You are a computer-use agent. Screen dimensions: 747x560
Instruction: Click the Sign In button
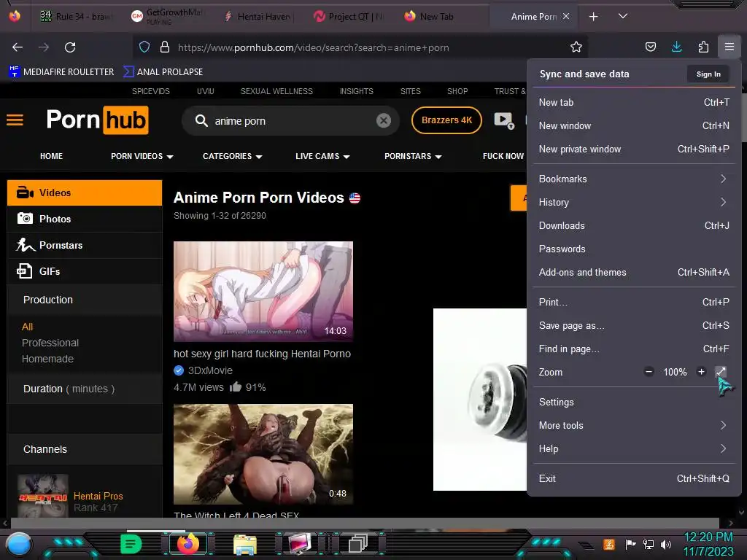(x=708, y=74)
